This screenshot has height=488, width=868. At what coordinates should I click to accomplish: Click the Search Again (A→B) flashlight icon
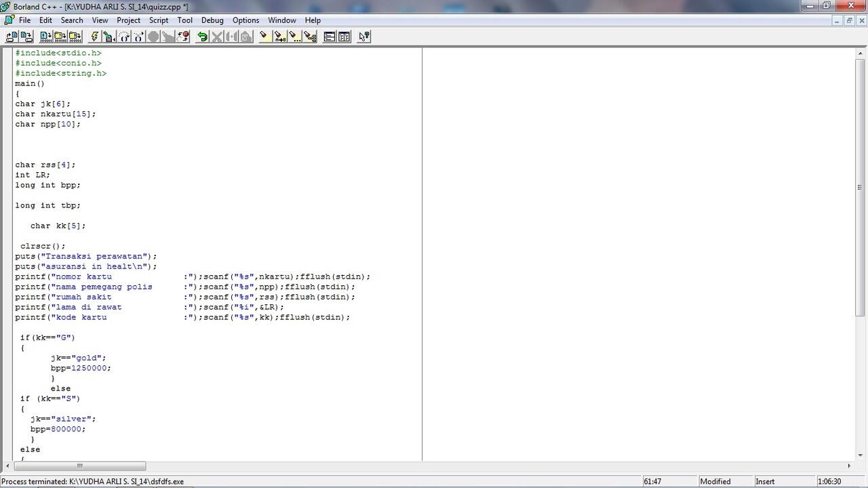pos(278,37)
